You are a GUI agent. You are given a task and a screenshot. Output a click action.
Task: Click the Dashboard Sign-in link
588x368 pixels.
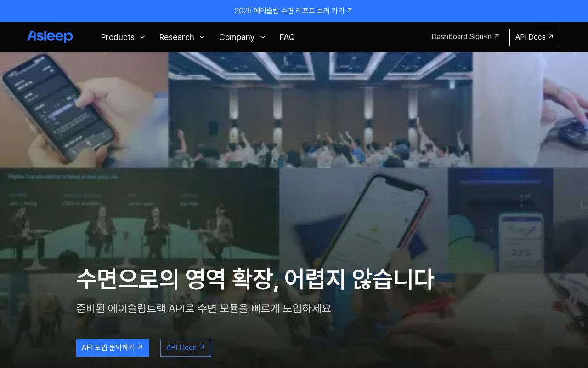pyautogui.click(x=465, y=36)
